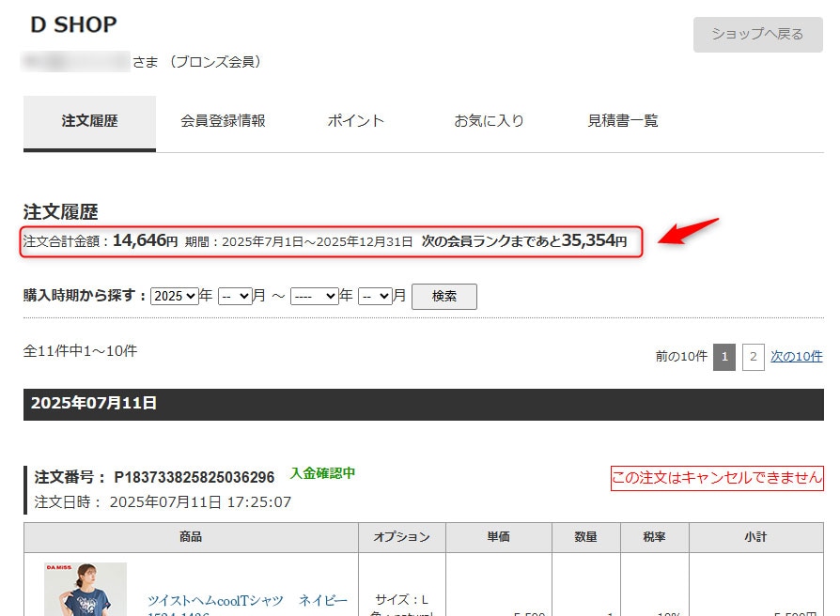
Task: Go to page 2 of orders
Action: pos(754,357)
